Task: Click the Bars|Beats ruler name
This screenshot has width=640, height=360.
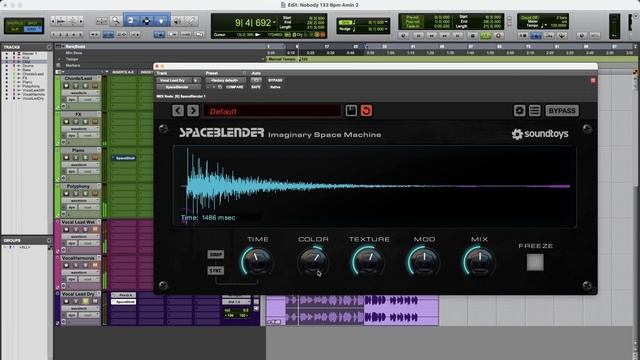Action: [x=76, y=47]
